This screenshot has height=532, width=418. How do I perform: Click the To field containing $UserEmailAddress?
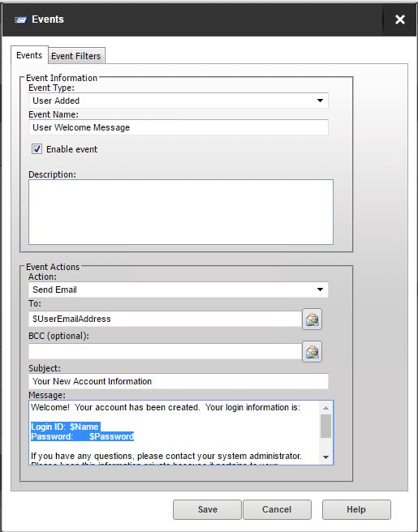point(165,319)
